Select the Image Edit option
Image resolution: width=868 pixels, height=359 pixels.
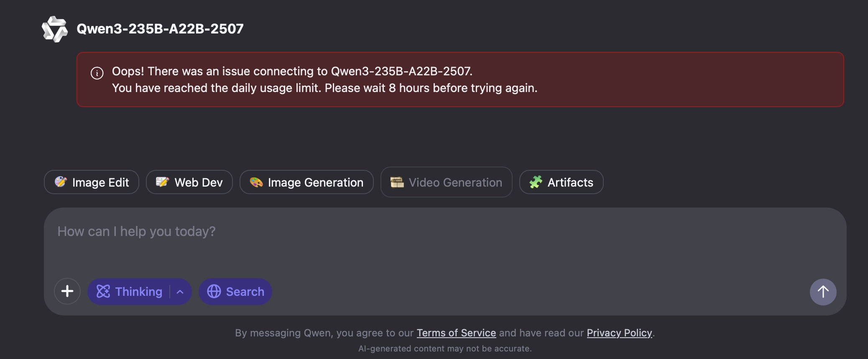92,182
